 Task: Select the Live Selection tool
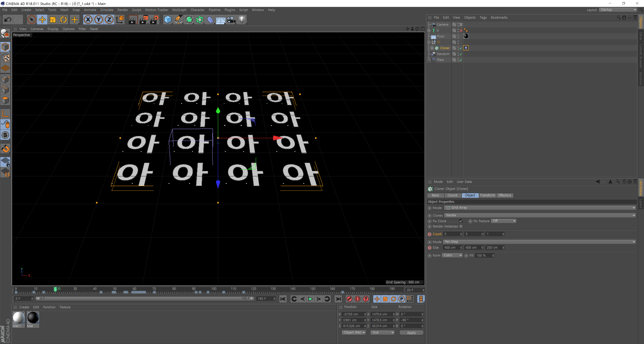(x=31, y=19)
